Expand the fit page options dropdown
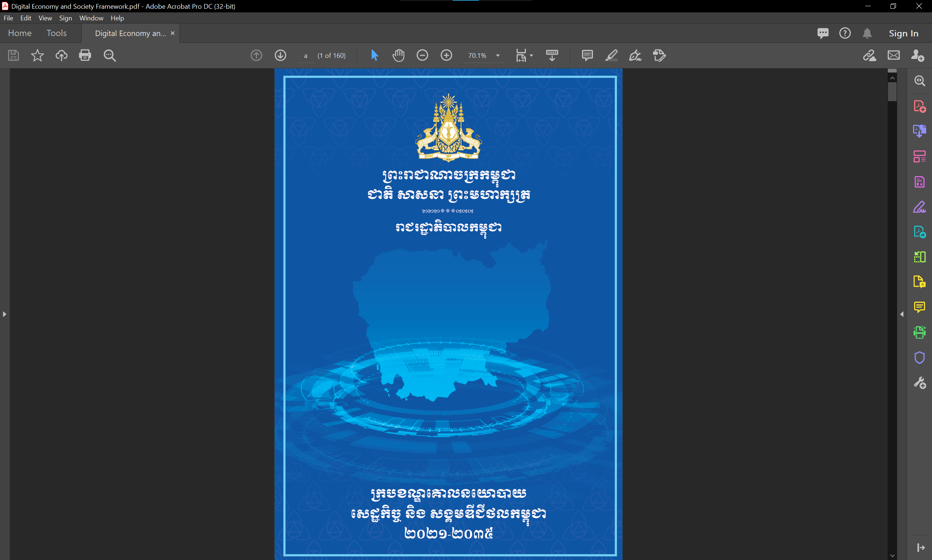932x560 pixels. (x=531, y=55)
